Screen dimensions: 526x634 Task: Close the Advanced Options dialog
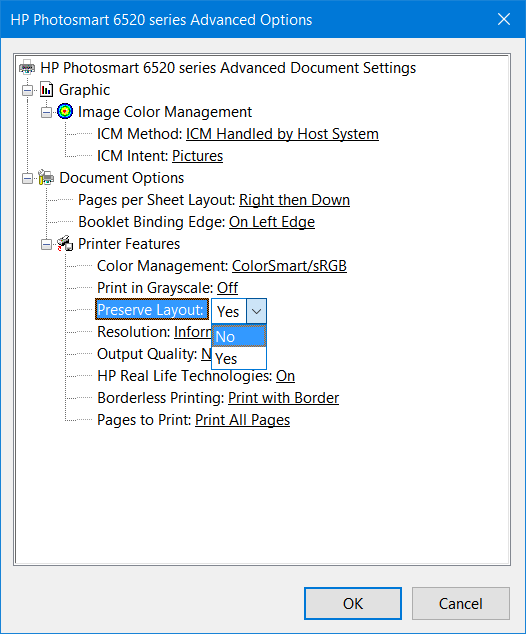(x=504, y=19)
